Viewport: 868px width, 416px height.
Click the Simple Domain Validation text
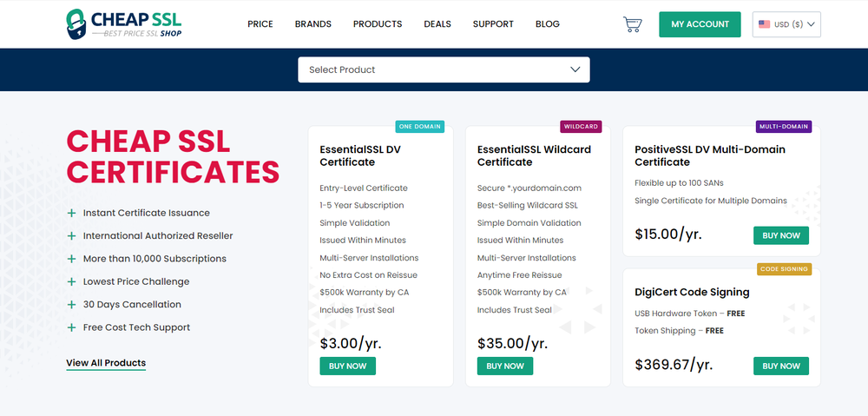(529, 223)
